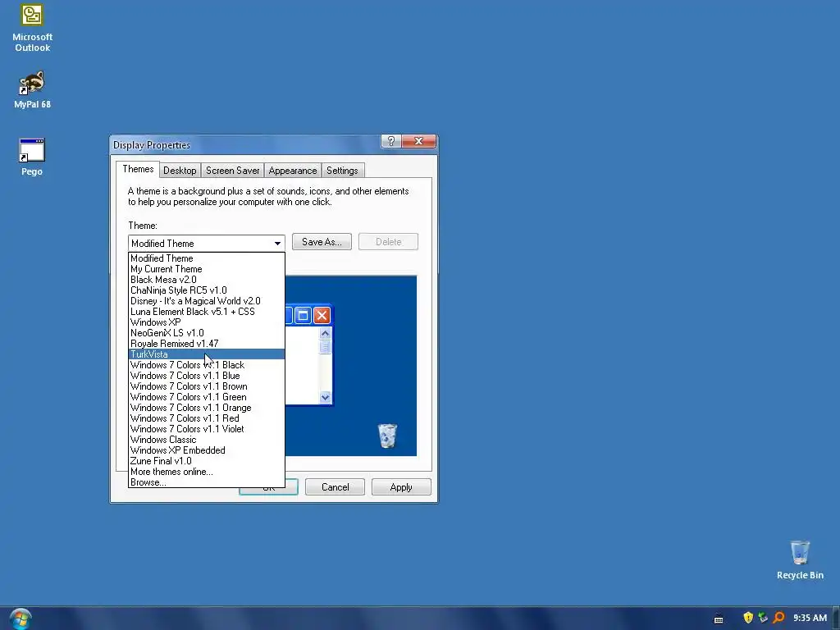840x630 pixels.
Task: Select Luna Element Black v5.1 + CSS
Action: click(206, 312)
